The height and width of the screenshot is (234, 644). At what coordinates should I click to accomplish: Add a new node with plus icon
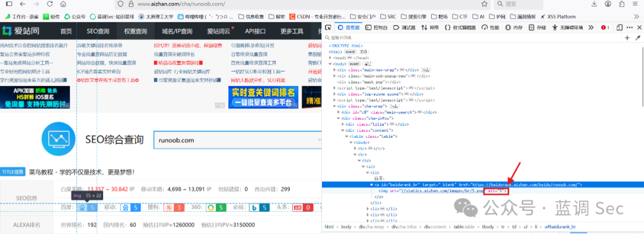(x=627, y=38)
